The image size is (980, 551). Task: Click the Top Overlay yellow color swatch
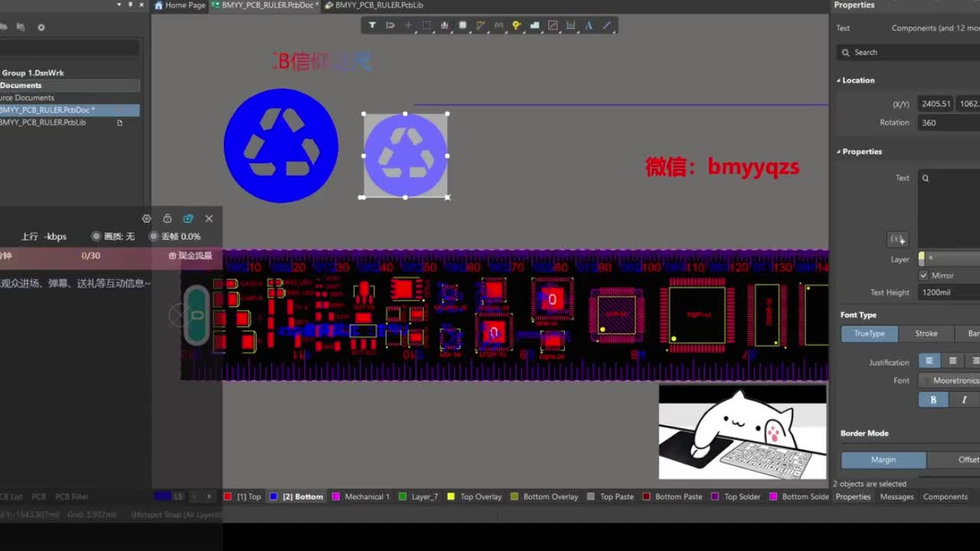coord(451,497)
